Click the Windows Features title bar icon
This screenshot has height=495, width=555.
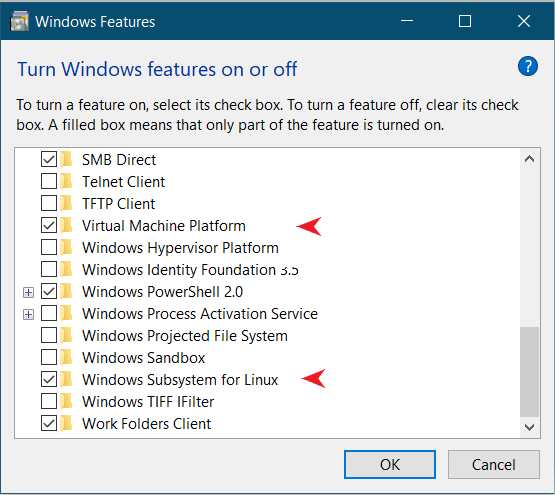pos(19,21)
